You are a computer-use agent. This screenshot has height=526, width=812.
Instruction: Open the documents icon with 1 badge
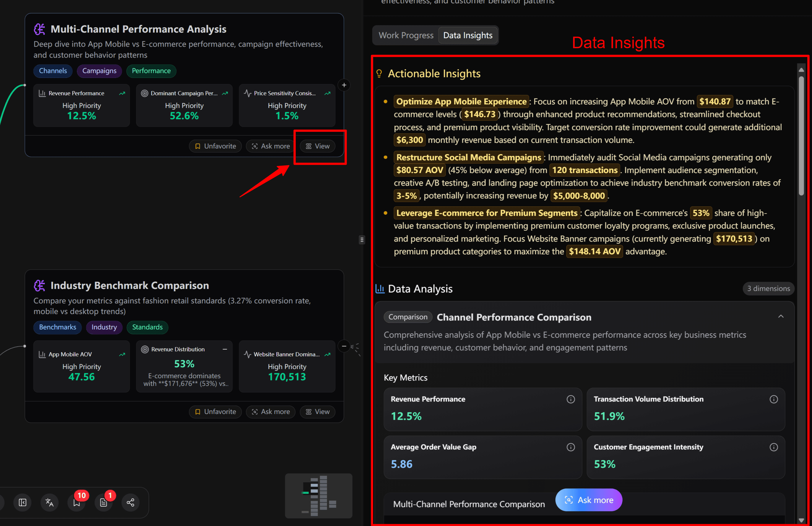pos(104,502)
